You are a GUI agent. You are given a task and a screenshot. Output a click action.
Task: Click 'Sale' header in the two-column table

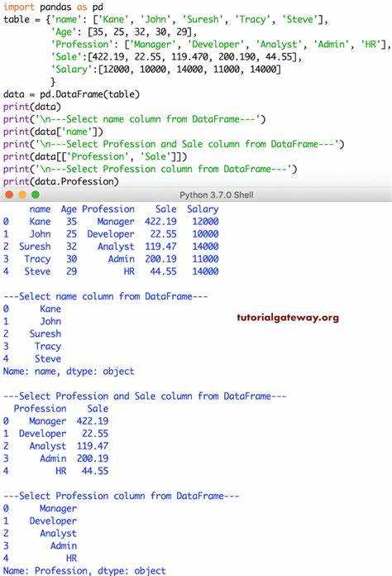[98, 409]
